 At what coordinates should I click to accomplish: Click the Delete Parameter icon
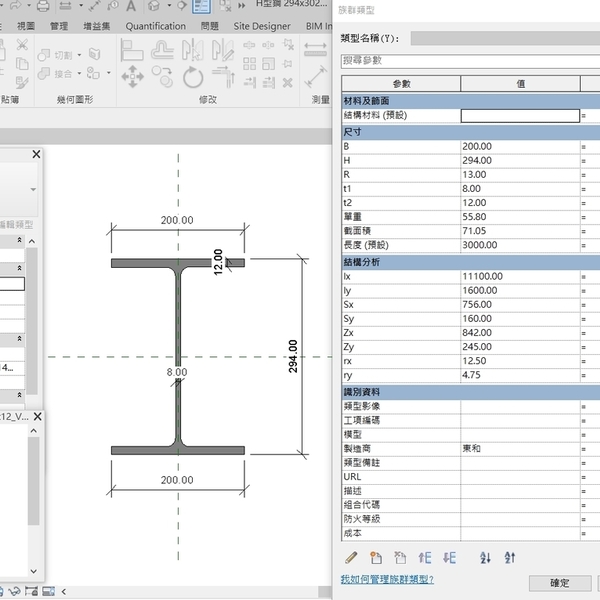[400, 557]
